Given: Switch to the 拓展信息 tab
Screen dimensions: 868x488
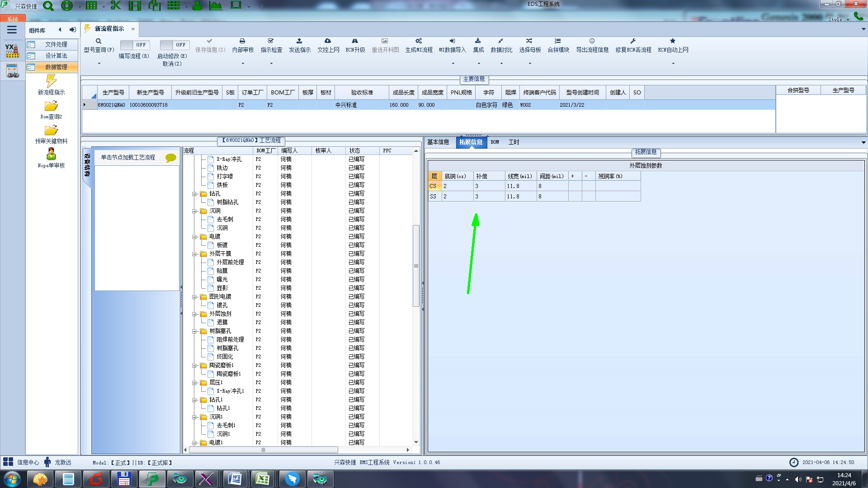Looking at the screenshot, I should 471,142.
